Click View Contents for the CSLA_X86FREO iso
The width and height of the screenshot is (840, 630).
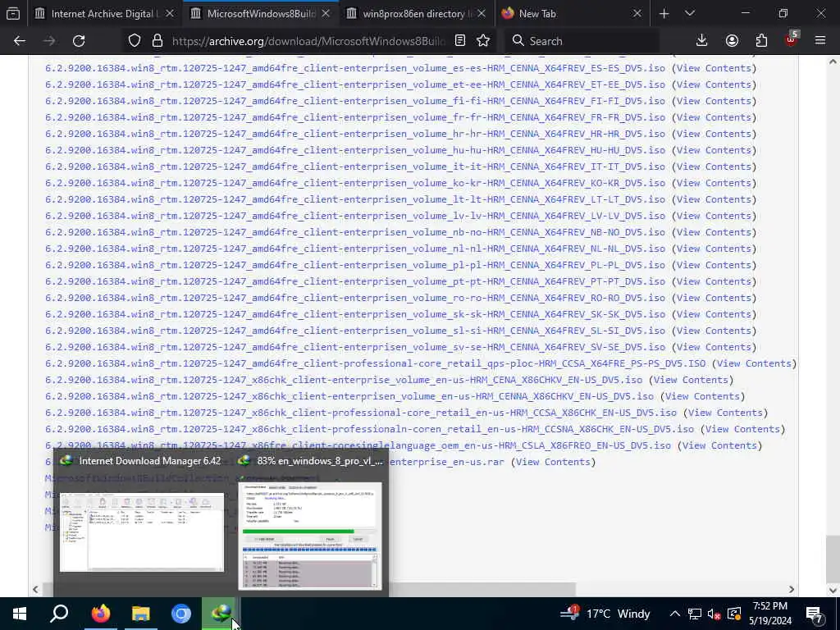719,445
